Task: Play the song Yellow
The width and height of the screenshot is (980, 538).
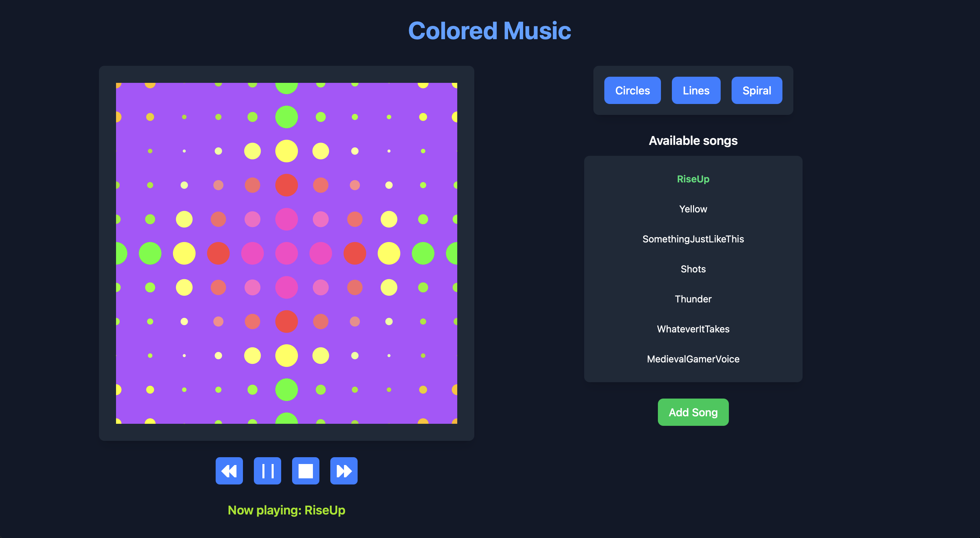Action: click(x=693, y=209)
